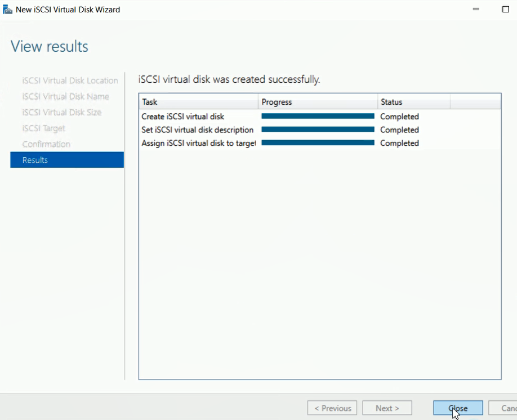Click the disabled Next button
Screen dimensions: 517x420
[387, 408]
